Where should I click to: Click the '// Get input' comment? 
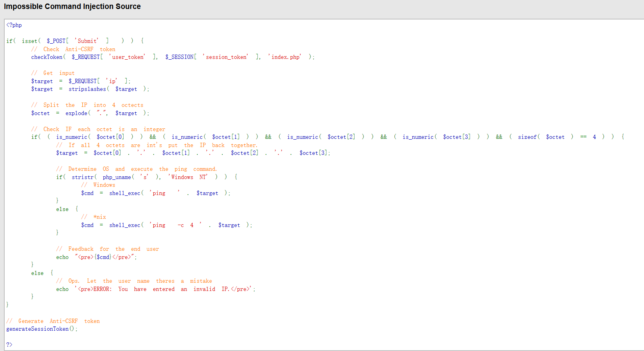pyautogui.click(x=53, y=73)
